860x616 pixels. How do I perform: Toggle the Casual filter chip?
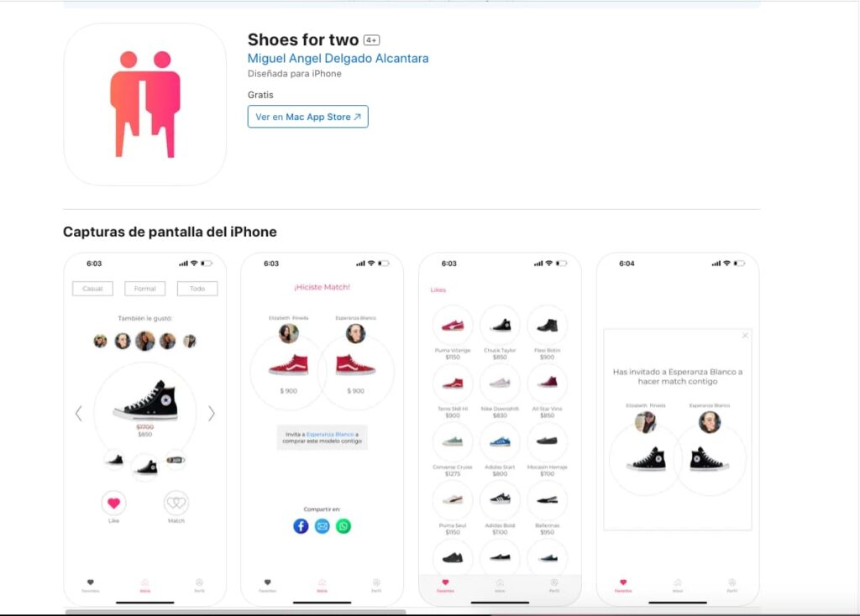92,288
